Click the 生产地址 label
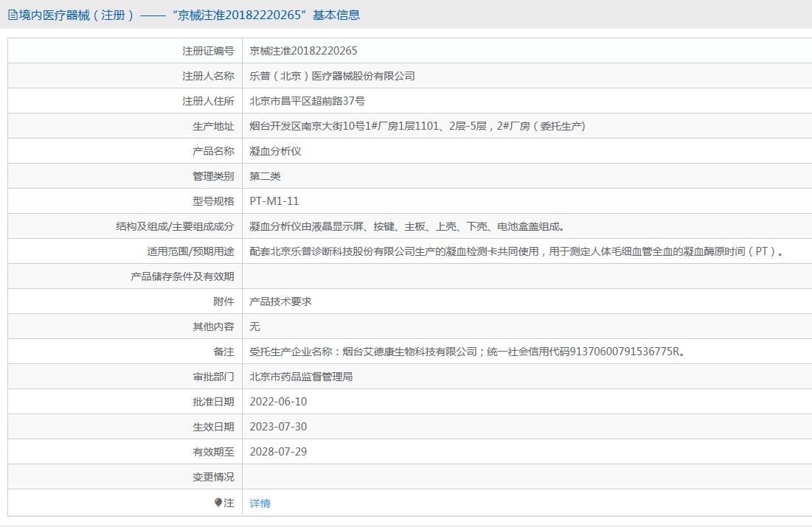 click(213, 126)
